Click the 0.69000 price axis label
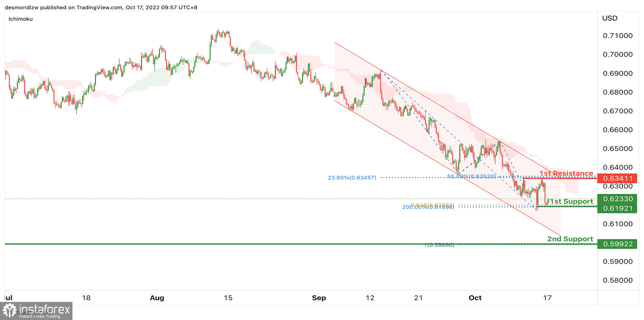 (x=618, y=73)
